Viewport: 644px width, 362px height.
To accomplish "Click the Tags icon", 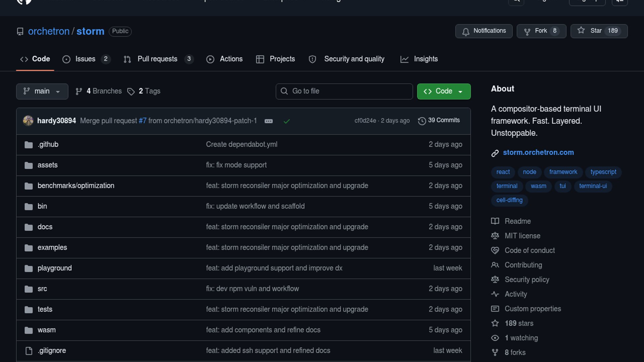I will click(x=131, y=92).
